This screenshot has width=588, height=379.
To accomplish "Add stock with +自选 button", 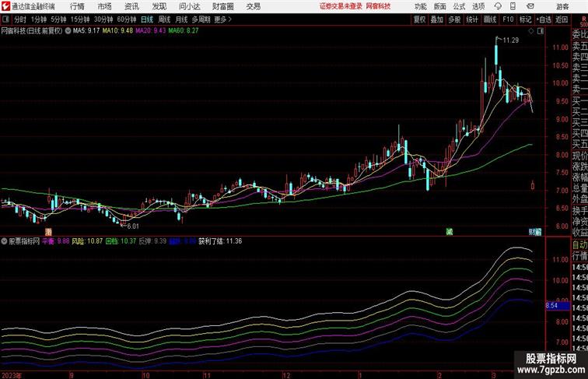I will tap(544, 19).
